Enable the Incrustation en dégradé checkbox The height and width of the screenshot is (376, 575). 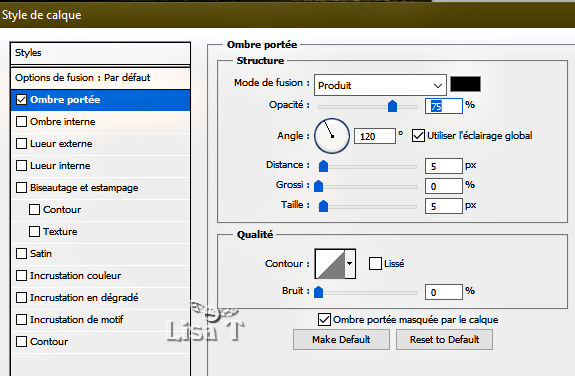click(x=22, y=298)
